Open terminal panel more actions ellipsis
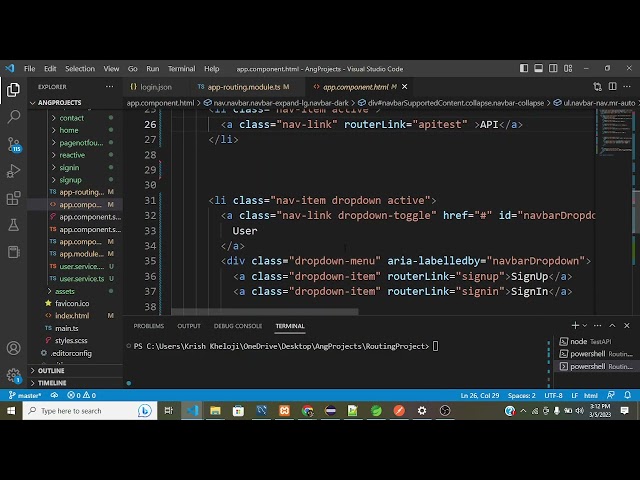Screen dimensions: 640x480 [x=598, y=325]
